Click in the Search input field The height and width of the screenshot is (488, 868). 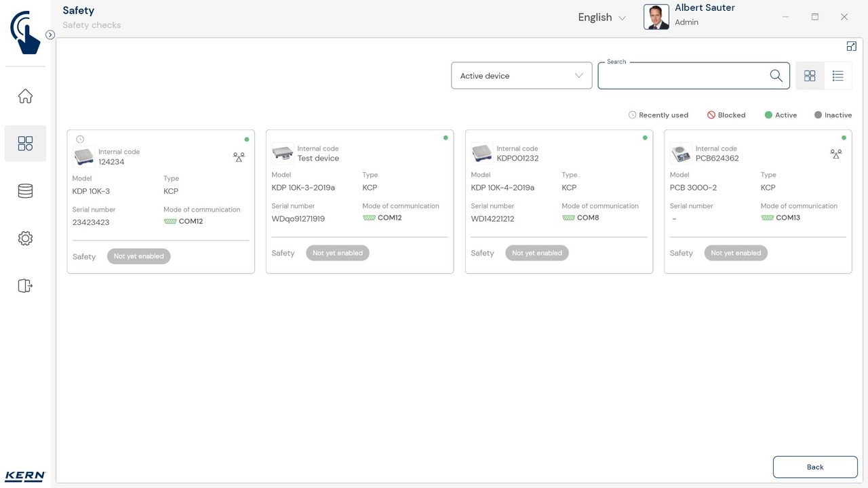tap(682, 76)
